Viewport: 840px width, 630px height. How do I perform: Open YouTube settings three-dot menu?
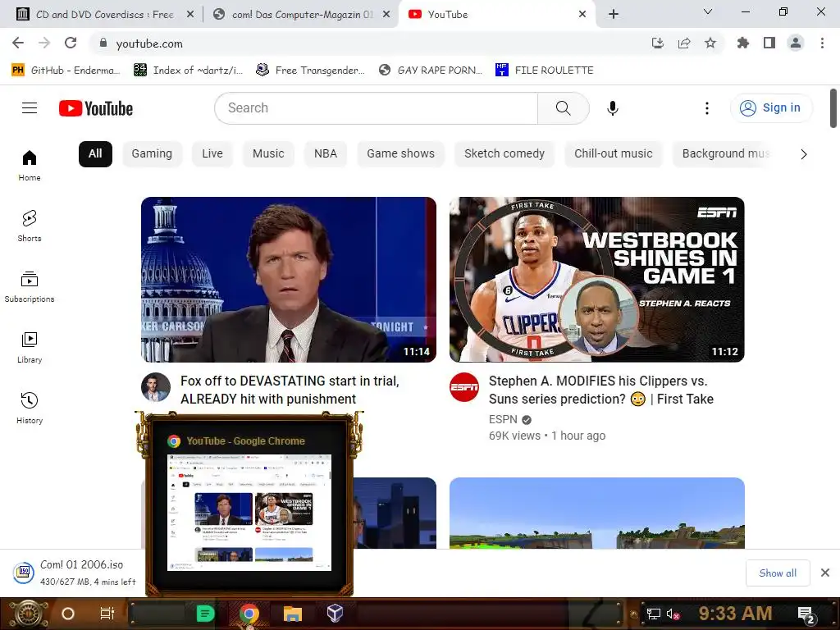point(706,108)
